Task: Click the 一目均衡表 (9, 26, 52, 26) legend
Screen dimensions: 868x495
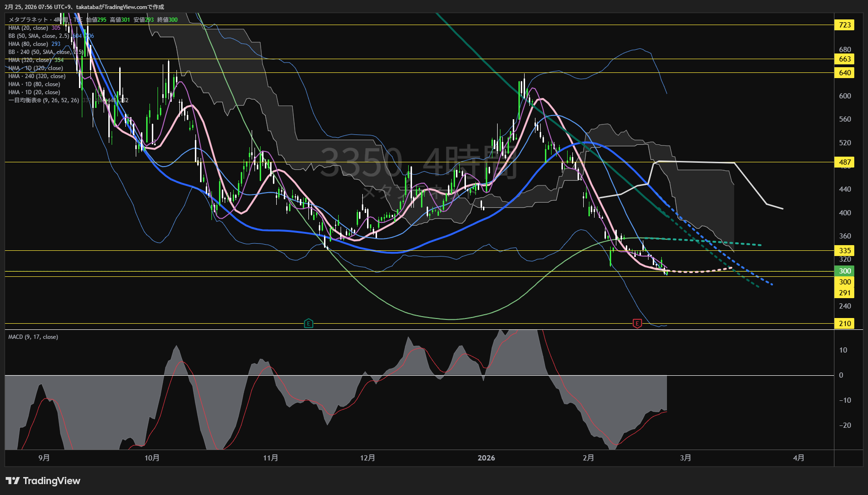Action: click(44, 100)
